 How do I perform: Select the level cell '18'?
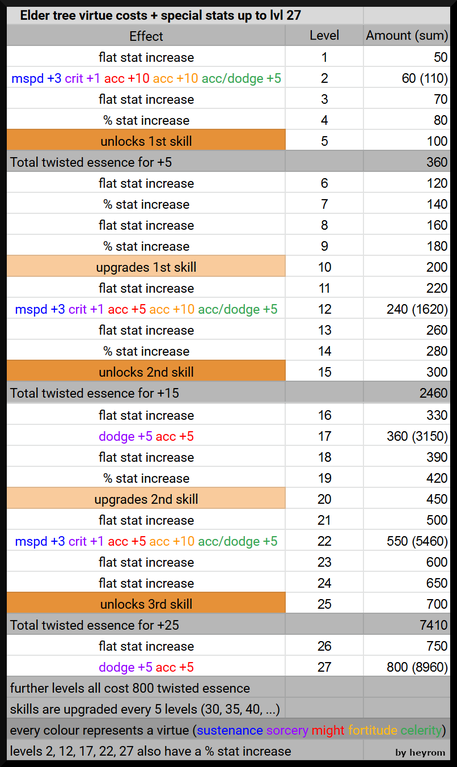324,457
